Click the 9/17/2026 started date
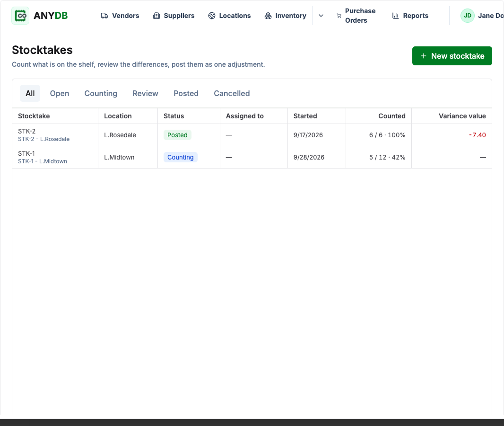 click(308, 135)
